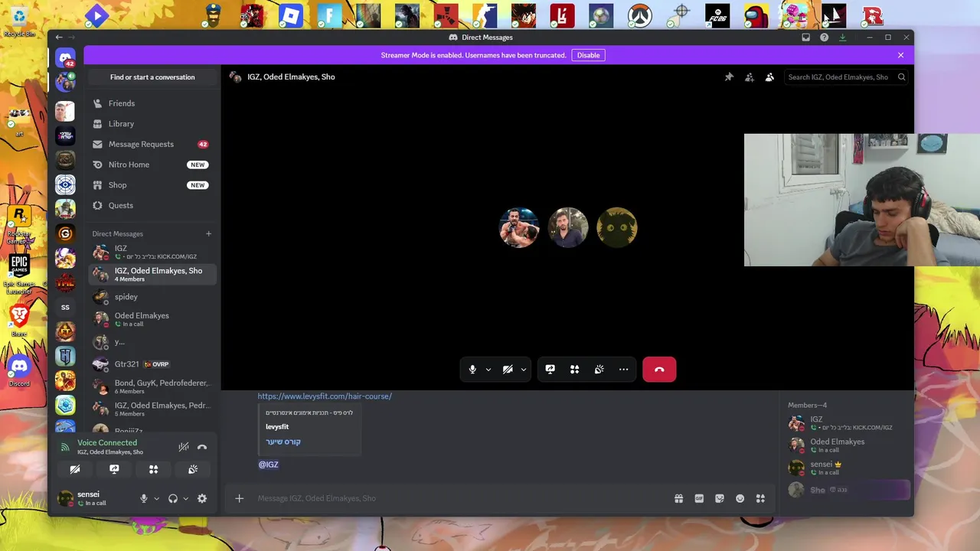Toggle noise suppression in Voice Connected panel
The width and height of the screenshot is (980, 551).
[x=184, y=447]
